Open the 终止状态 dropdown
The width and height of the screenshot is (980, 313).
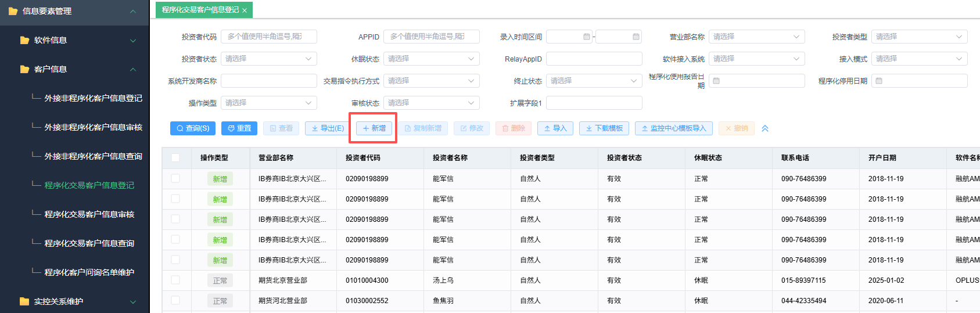[594, 81]
